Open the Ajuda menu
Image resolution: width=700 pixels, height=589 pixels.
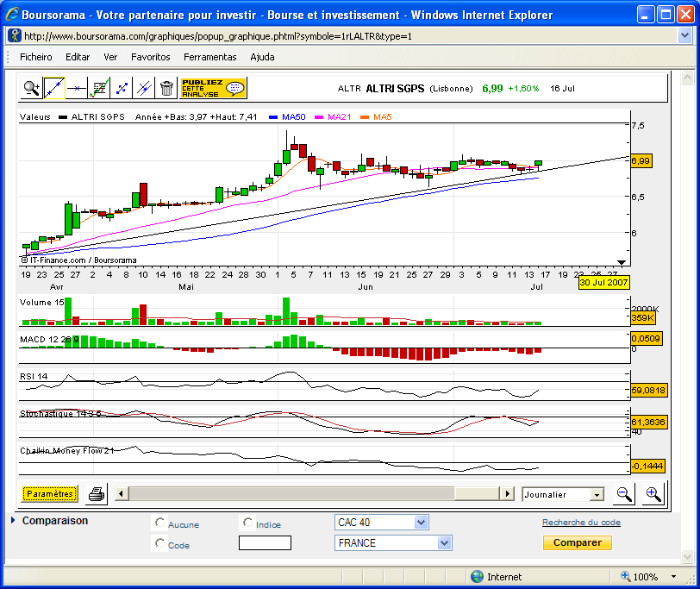[x=262, y=57]
